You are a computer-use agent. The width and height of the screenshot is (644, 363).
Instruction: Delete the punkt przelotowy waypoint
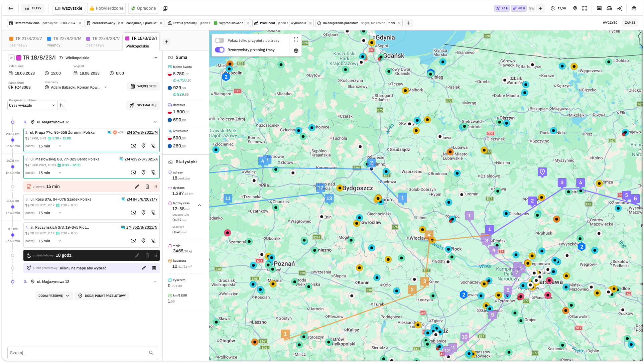[154, 268]
